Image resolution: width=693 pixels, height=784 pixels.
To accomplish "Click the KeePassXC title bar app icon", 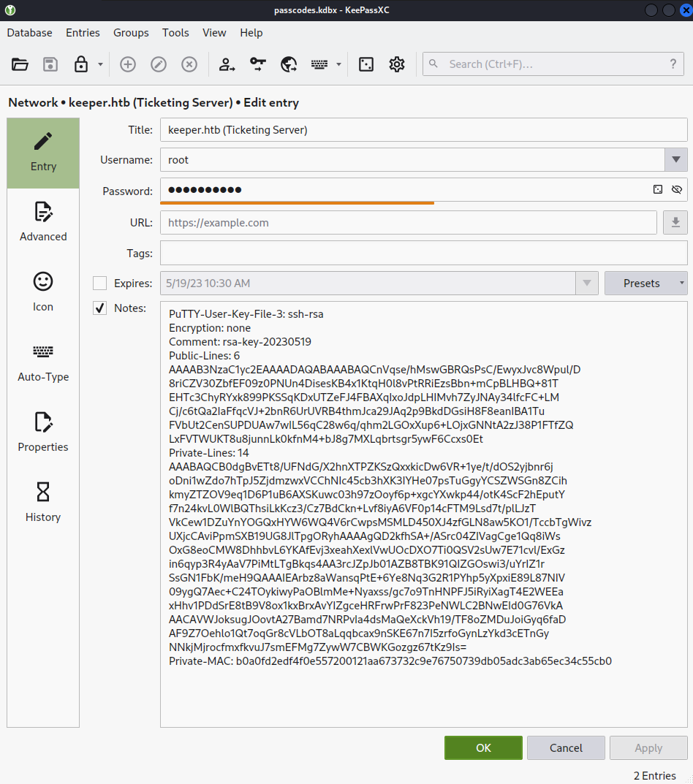I will [x=10, y=10].
